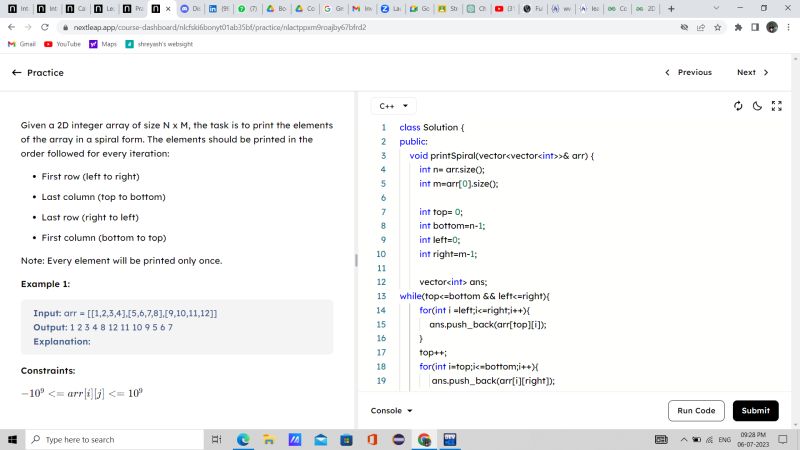Go to the Next problem

pos(753,73)
